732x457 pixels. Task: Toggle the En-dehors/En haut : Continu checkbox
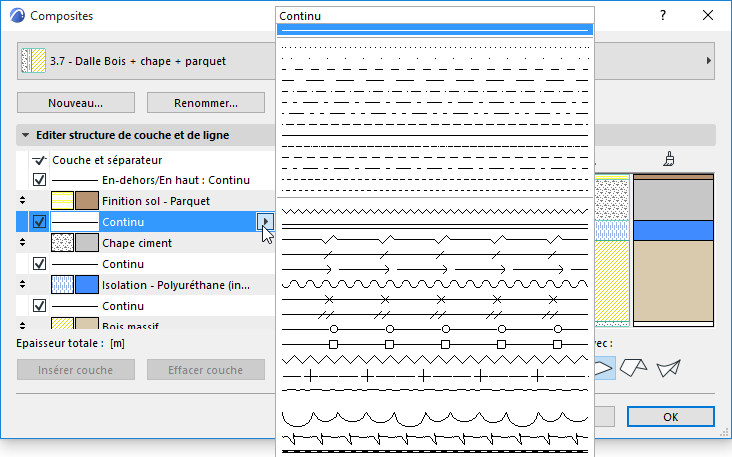pyautogui.click(x=40, y=180)
